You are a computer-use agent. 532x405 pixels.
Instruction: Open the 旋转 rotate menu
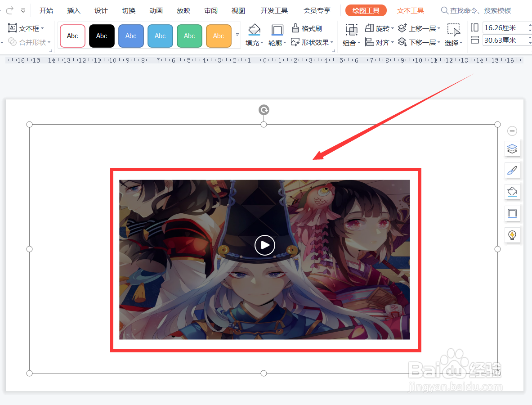(379, 28)
